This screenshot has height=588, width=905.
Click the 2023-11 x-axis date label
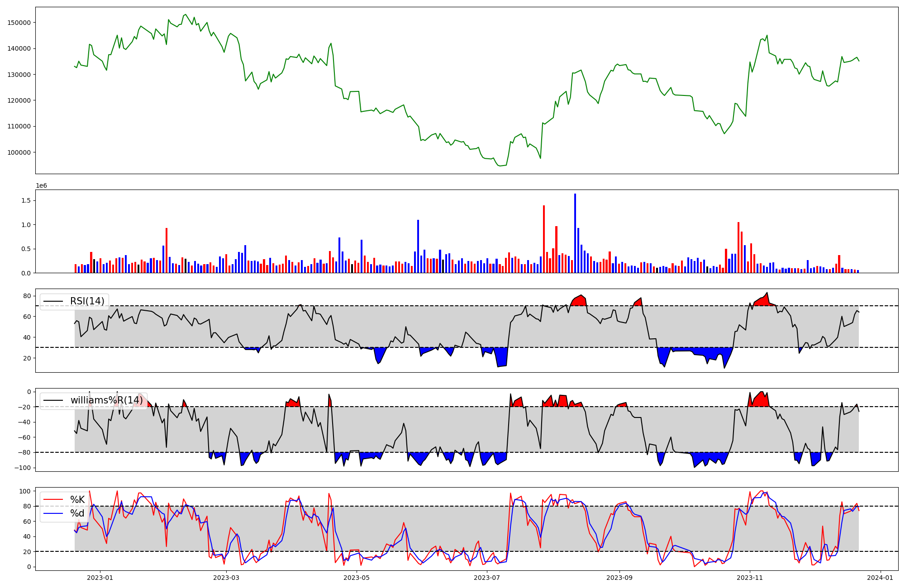750,577
